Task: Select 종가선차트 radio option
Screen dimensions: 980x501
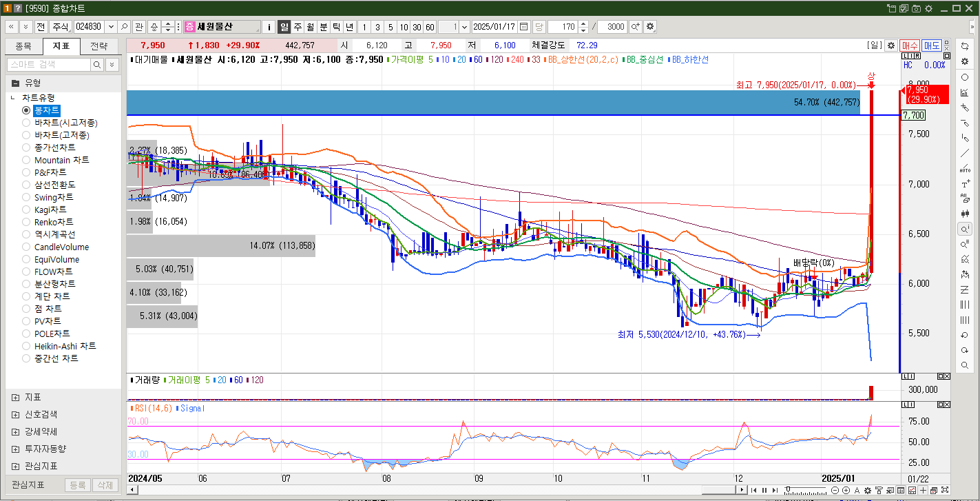Action: coord(49,147)
